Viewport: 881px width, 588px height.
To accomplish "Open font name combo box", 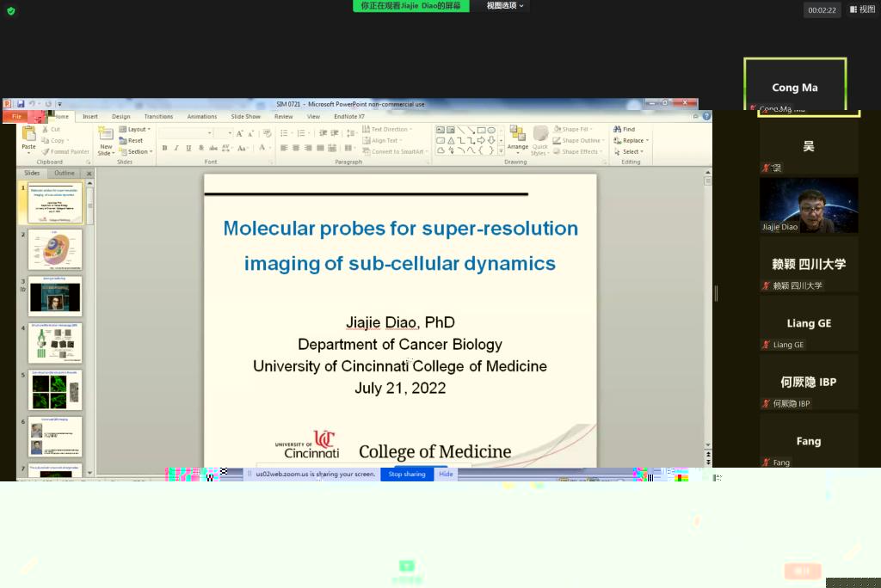I will [186, 133].
